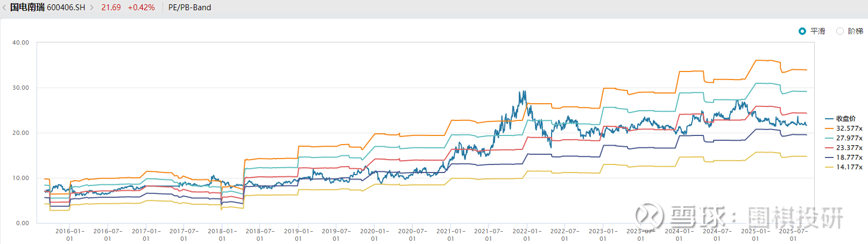Image resolution: width=868 pixels, height=244 pixels.
Task: Click the 2025-01-01 x-axis label
Action: click(755, 235)
